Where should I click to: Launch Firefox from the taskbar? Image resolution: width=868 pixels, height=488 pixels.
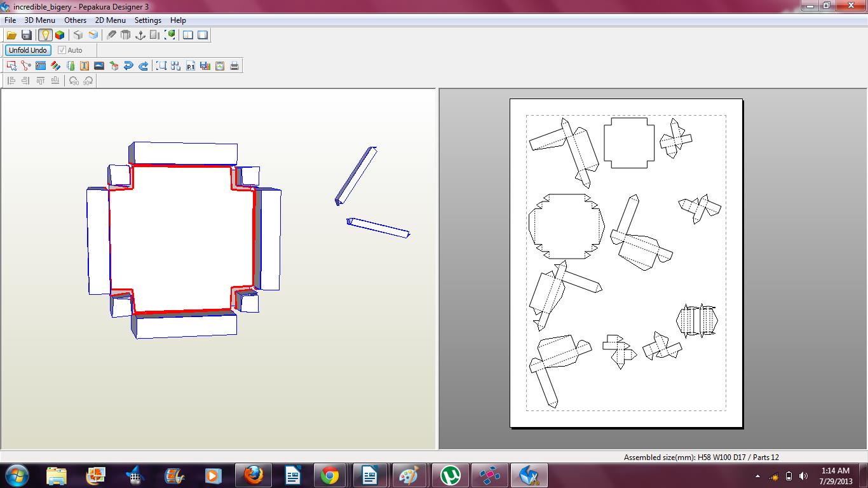(x=254, y=475)
